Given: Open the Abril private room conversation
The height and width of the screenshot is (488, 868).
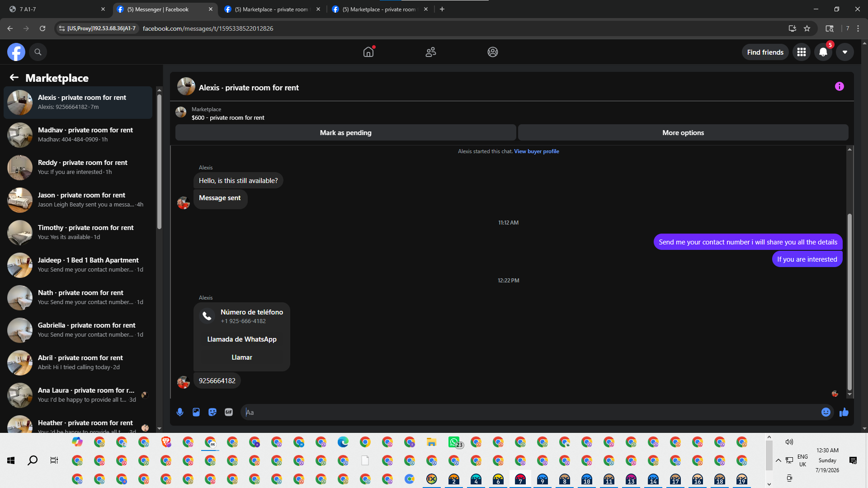Looking at the screenshot, I should click(x=78, y=363).
